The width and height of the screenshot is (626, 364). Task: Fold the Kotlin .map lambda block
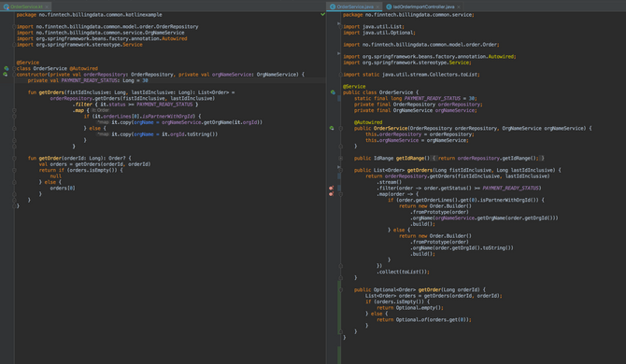click(14, 110)
